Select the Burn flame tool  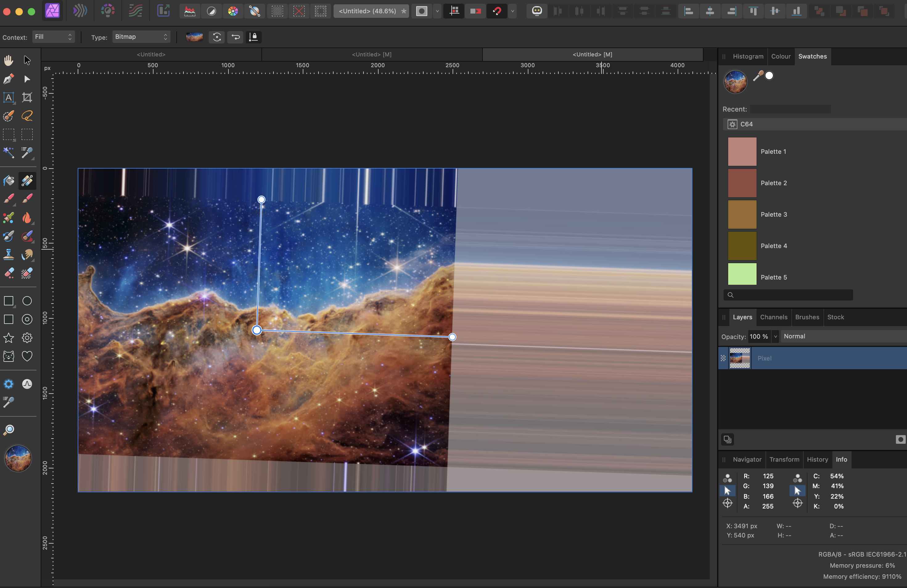tap(27, 218)
